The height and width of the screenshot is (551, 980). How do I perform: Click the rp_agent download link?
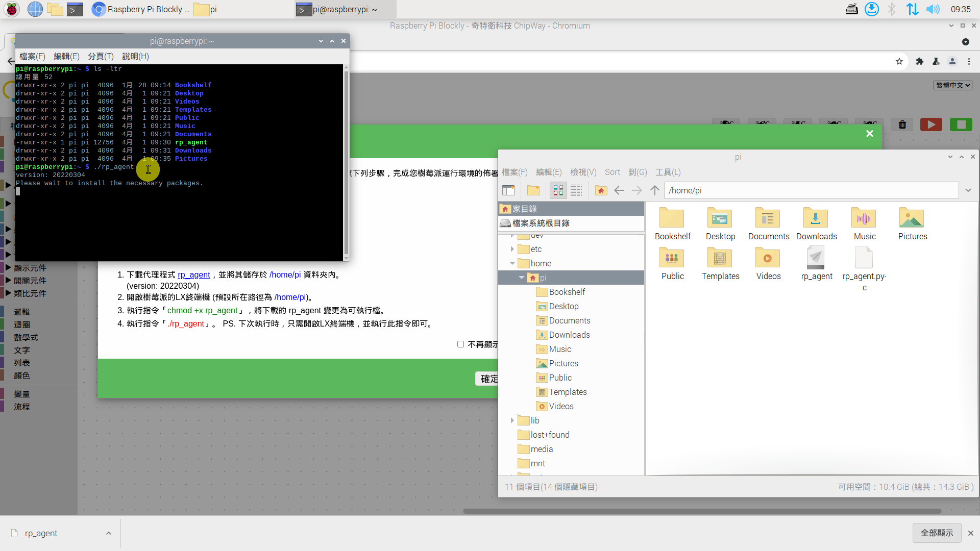(x=193, y=274)
